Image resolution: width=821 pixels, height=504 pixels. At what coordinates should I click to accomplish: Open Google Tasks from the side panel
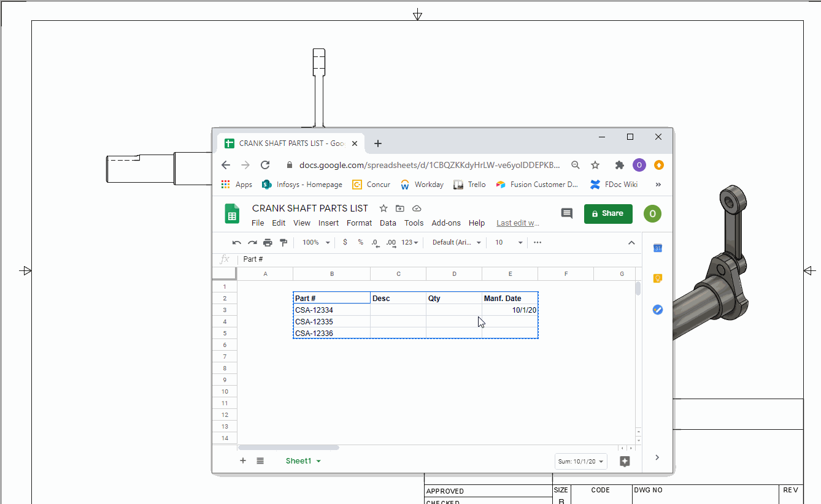point(657,310)
